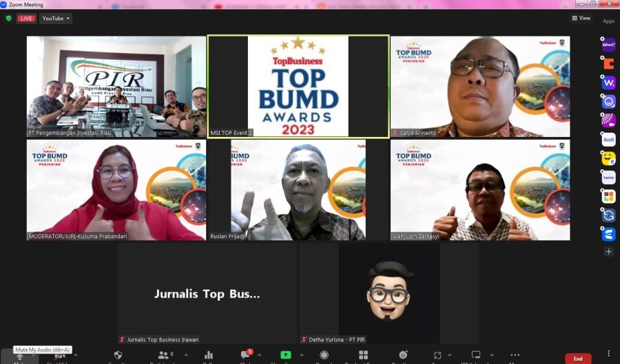Launch the blue stacked-layers app icon
Viewport: 620px width, 364px height.
tap(608, 234)
